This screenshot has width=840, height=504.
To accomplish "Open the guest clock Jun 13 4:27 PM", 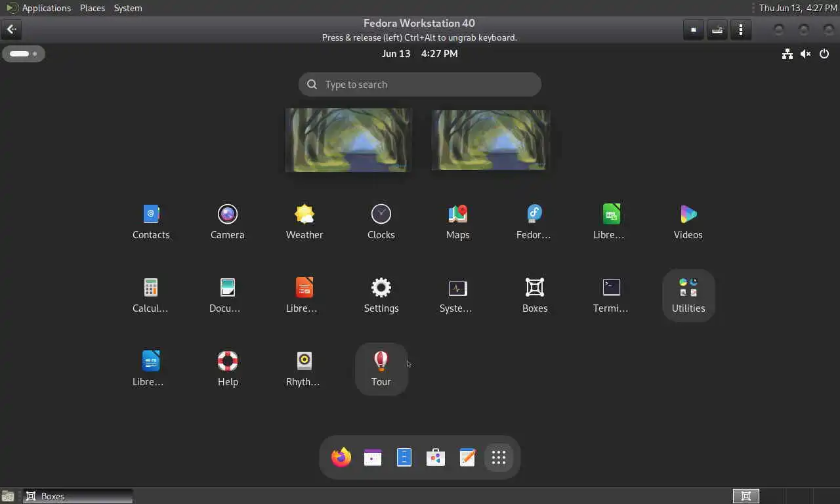I will pyautogui.click(x=420, y=54).
